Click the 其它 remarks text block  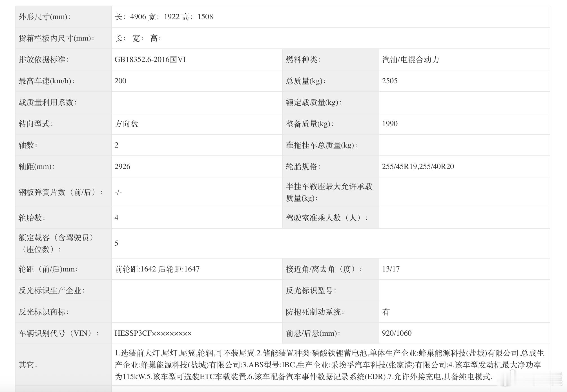(x=329, y=365)
